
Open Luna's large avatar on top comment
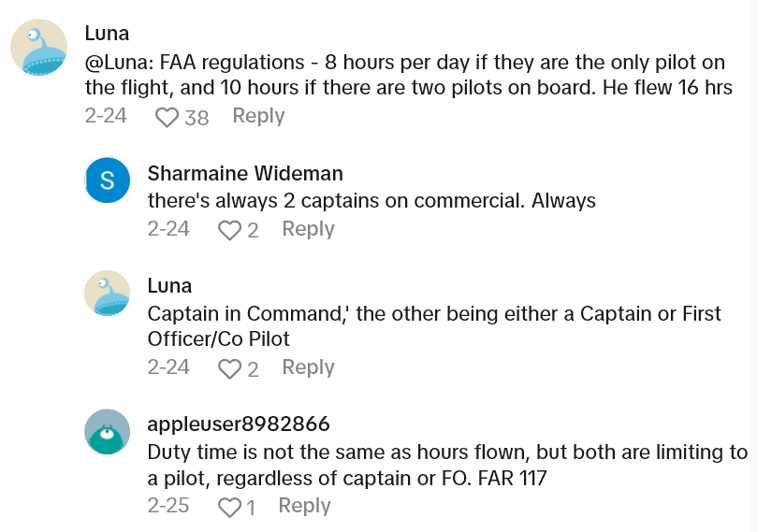[38, 47]
